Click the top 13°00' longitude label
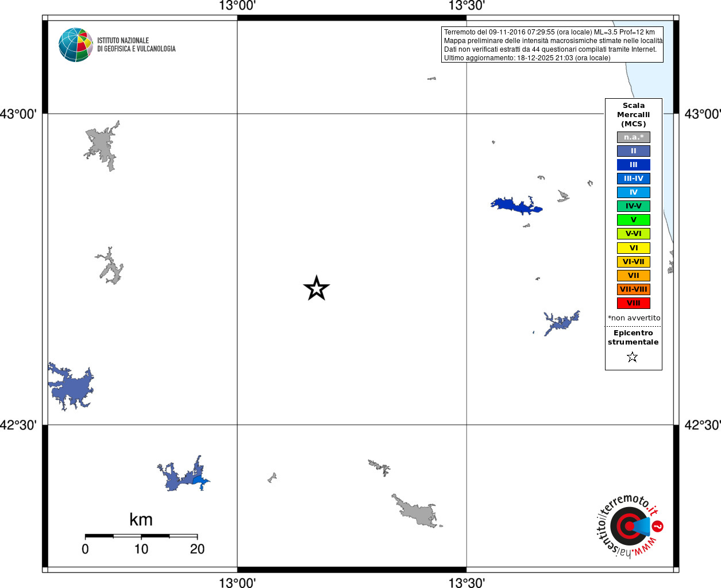Viewport: 721px width, 588px height. coord(237,6)
